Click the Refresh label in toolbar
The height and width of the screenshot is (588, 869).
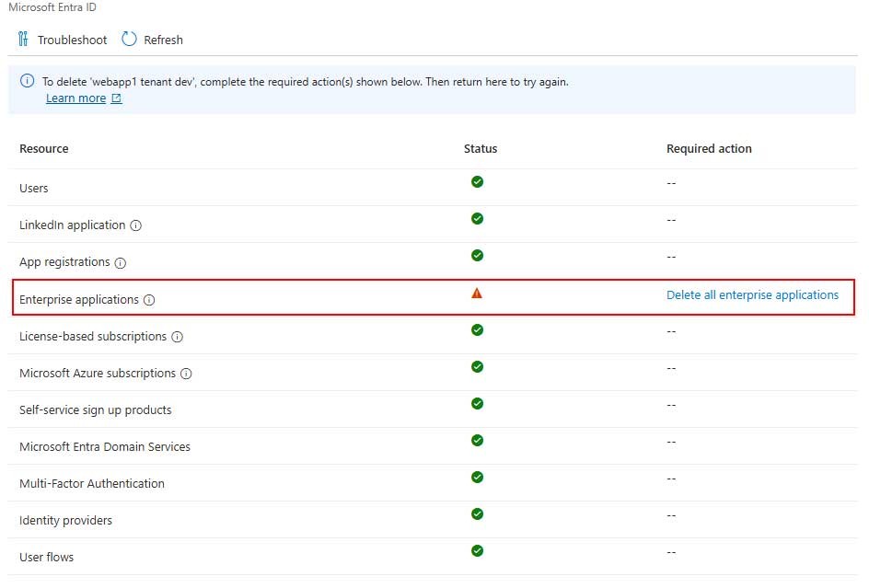pos(164,40)
